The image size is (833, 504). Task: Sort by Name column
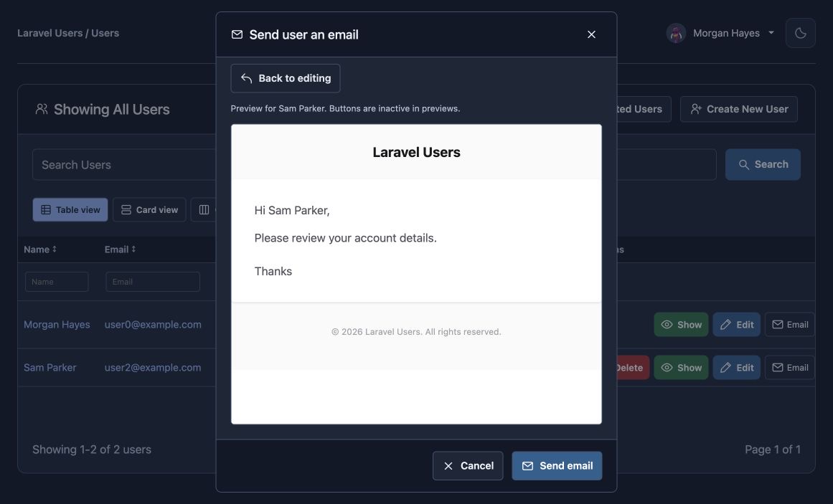click(x=40, y=249)
